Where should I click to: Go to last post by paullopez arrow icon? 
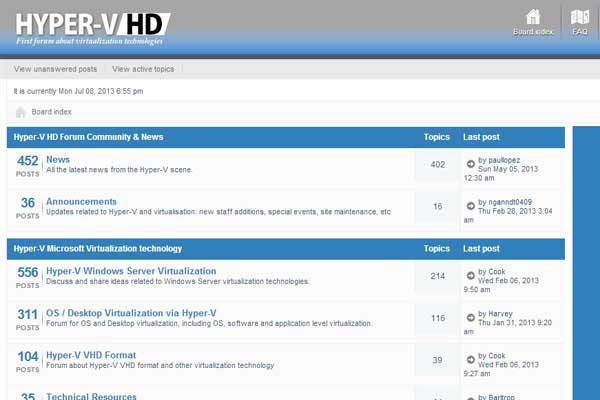pos(471,164)
